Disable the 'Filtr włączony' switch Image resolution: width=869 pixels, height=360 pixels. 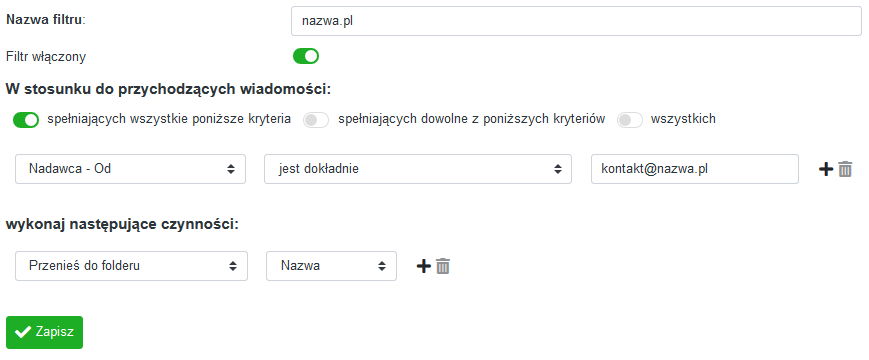click(x=306, y=56)
